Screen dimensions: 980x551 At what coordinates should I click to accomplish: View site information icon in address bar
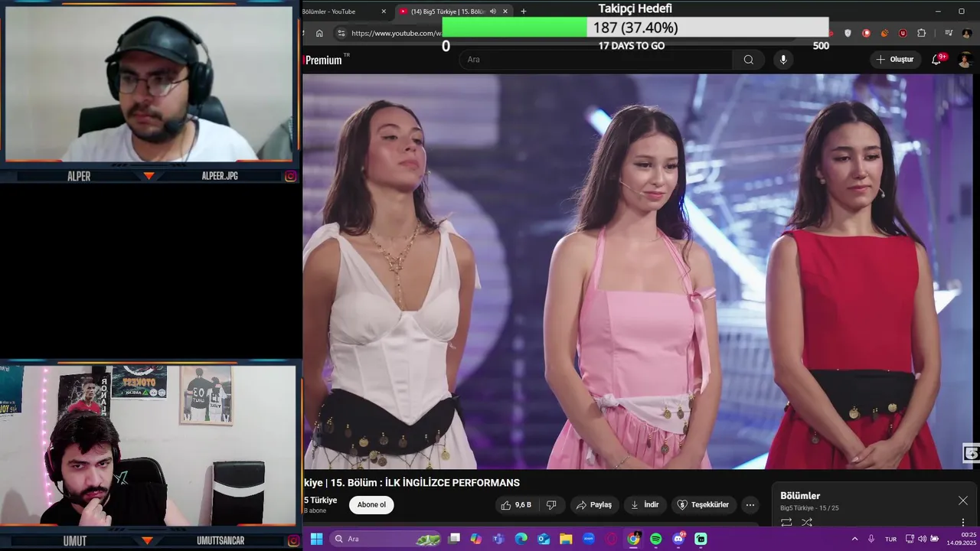(x=341, y=33)
